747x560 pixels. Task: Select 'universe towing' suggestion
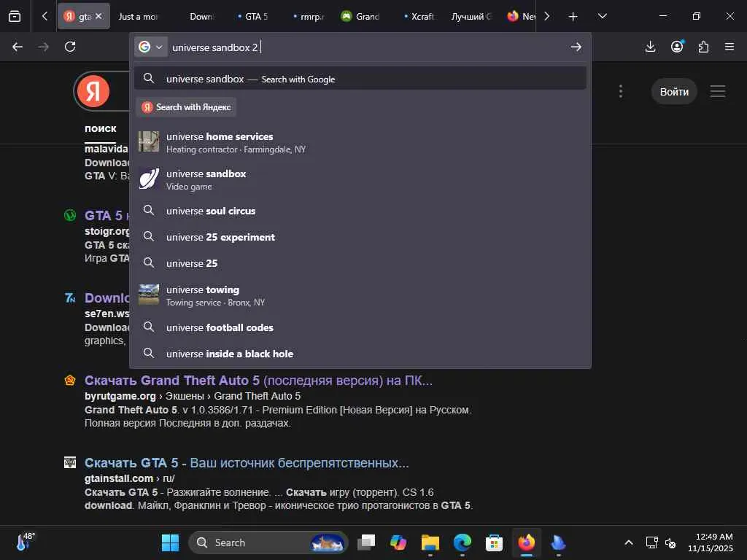(360, 295)
